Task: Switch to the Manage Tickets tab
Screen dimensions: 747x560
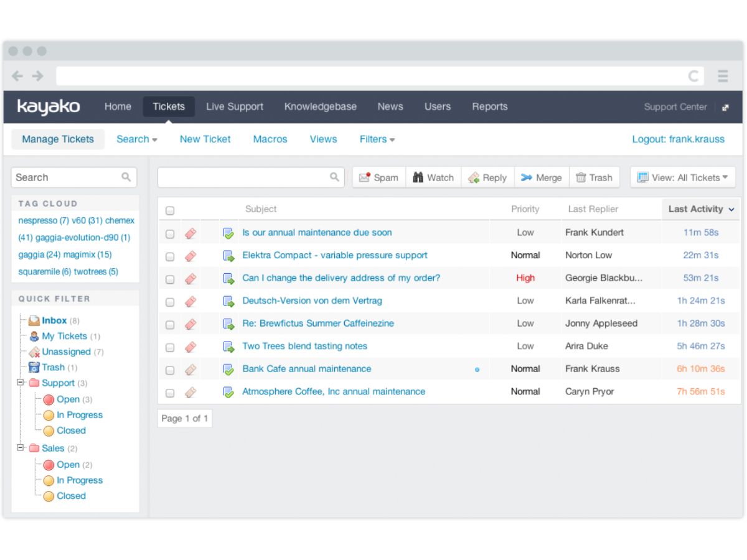Action: [58, 139]
